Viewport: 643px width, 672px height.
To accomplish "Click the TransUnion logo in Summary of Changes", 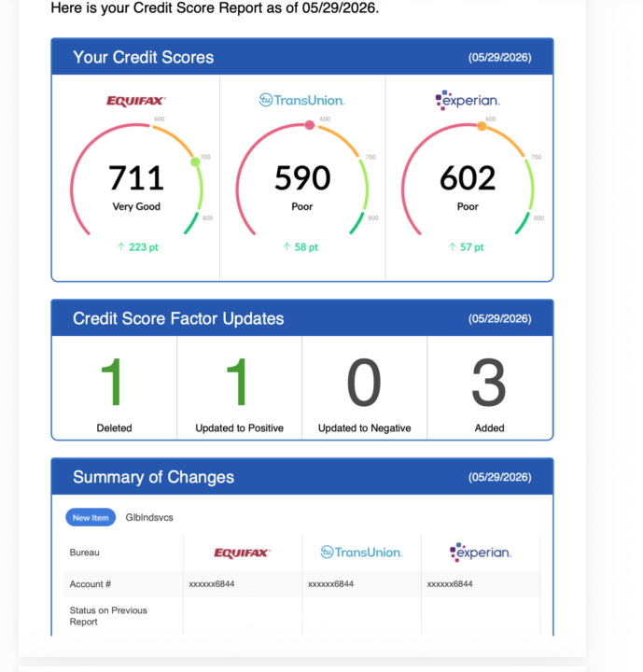I will pyautogui.click(x=361, y=552).
